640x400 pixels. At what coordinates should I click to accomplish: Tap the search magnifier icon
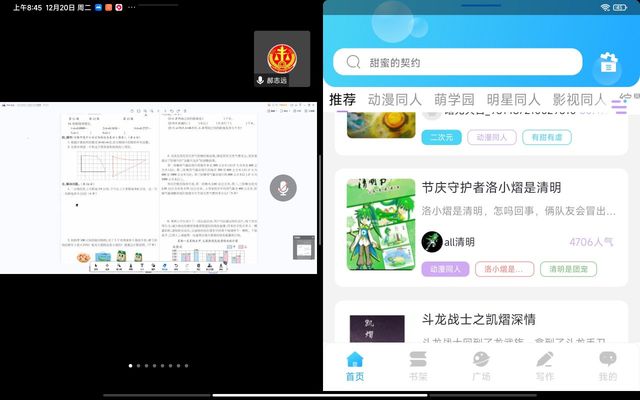click(x=353, y=62)
